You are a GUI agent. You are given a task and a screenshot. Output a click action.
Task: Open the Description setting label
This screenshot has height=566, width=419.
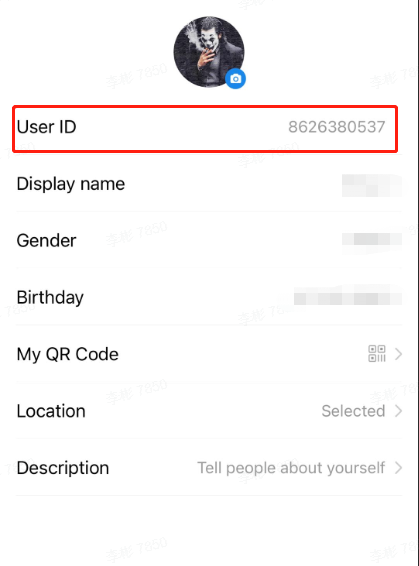pyautogui.click(x=63, y=468)
